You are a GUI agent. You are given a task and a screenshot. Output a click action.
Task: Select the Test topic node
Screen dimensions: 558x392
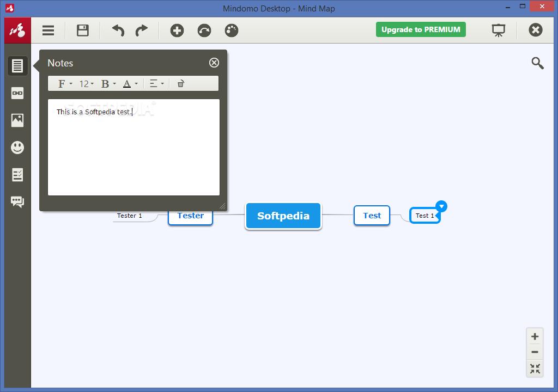372,215
